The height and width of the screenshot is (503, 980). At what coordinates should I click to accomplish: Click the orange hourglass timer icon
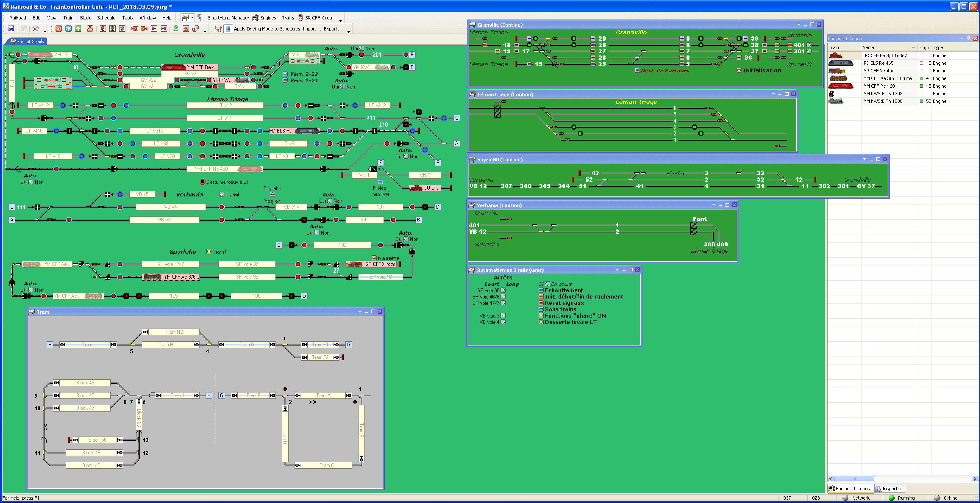(x=90, y=29)
